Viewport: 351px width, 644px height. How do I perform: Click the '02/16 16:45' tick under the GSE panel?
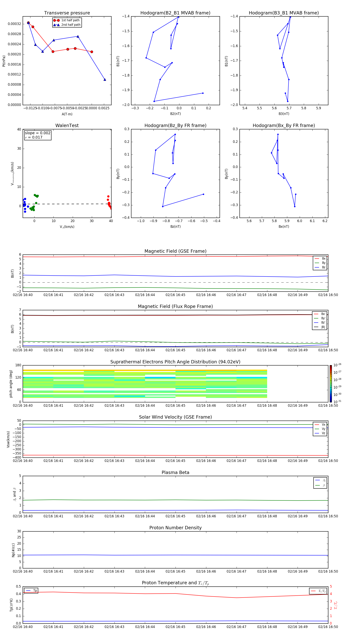[x=175, y=295]
